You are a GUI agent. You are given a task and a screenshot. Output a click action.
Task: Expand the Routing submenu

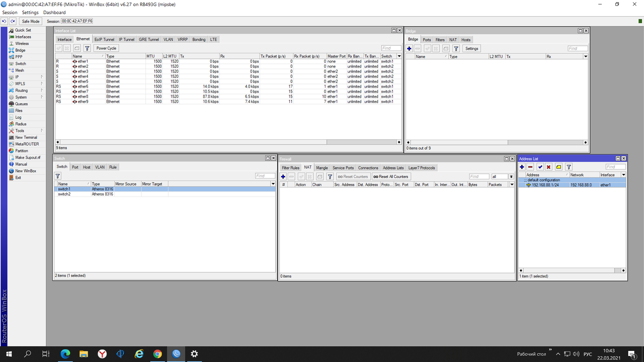click(x=27, y=90)
